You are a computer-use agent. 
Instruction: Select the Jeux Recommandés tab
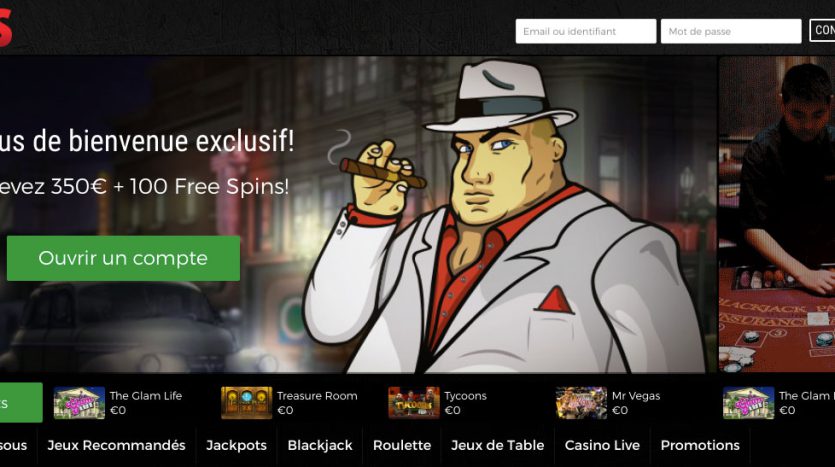coord(116,446)
